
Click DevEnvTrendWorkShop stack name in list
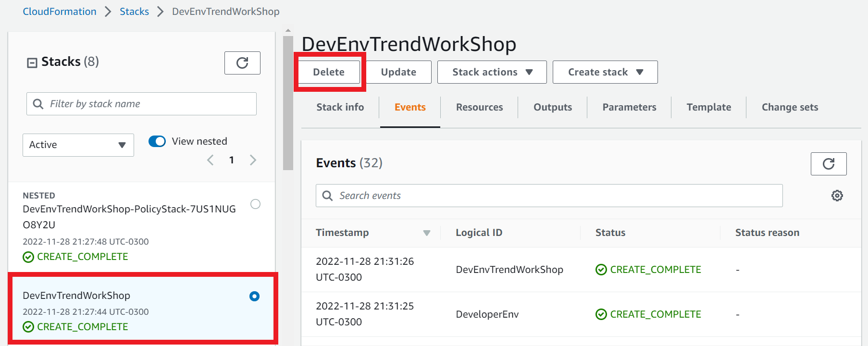click(x=76, y=296)
